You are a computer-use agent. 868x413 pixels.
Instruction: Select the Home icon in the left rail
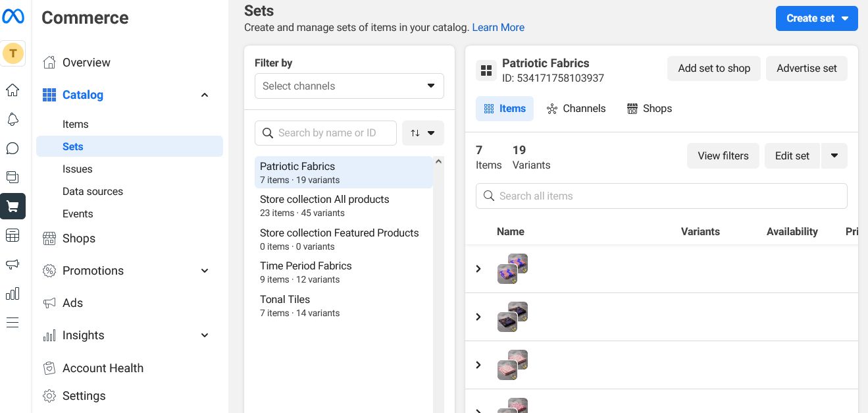click(x=13, y=90)
